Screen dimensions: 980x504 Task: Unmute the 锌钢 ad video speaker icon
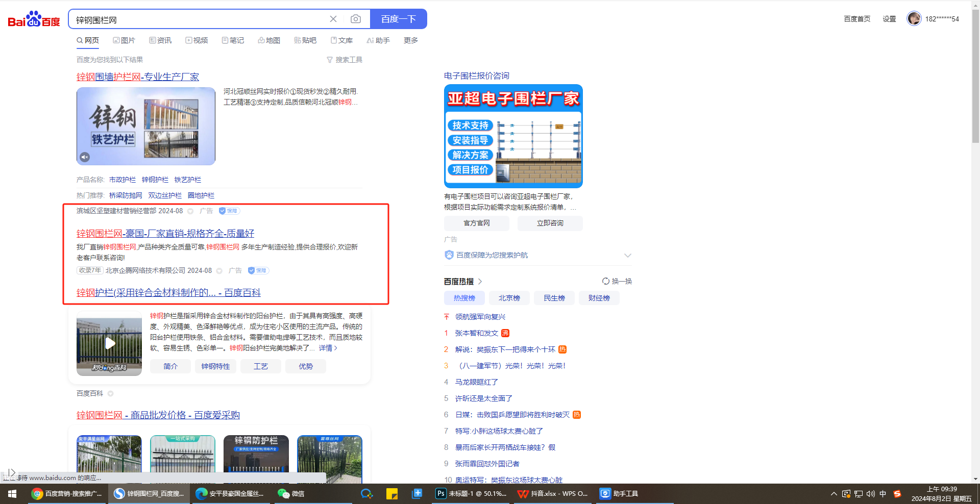(85, 157)
